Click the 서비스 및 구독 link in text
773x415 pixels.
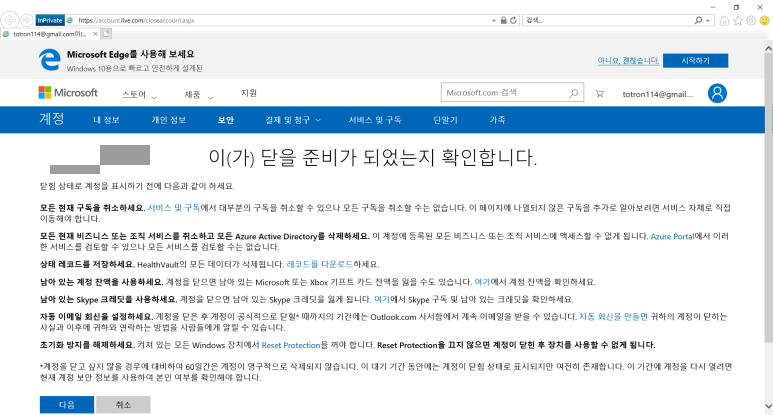174,208
